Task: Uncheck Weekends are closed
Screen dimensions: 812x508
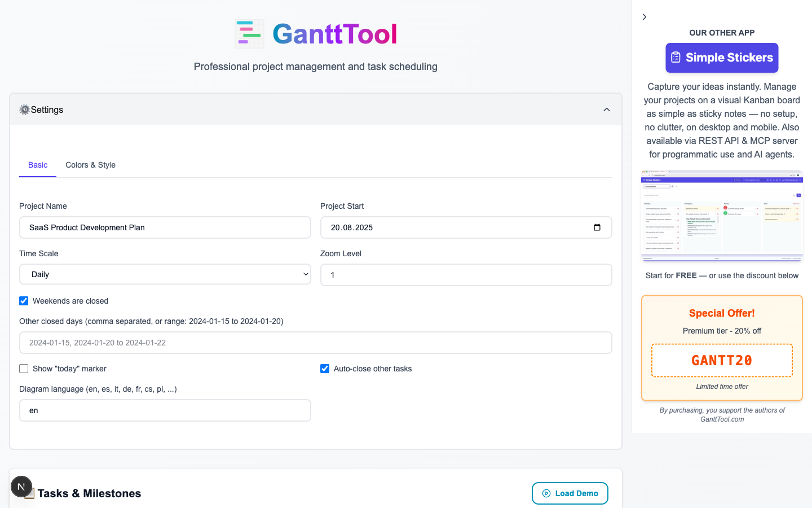Action: point(24,301)
